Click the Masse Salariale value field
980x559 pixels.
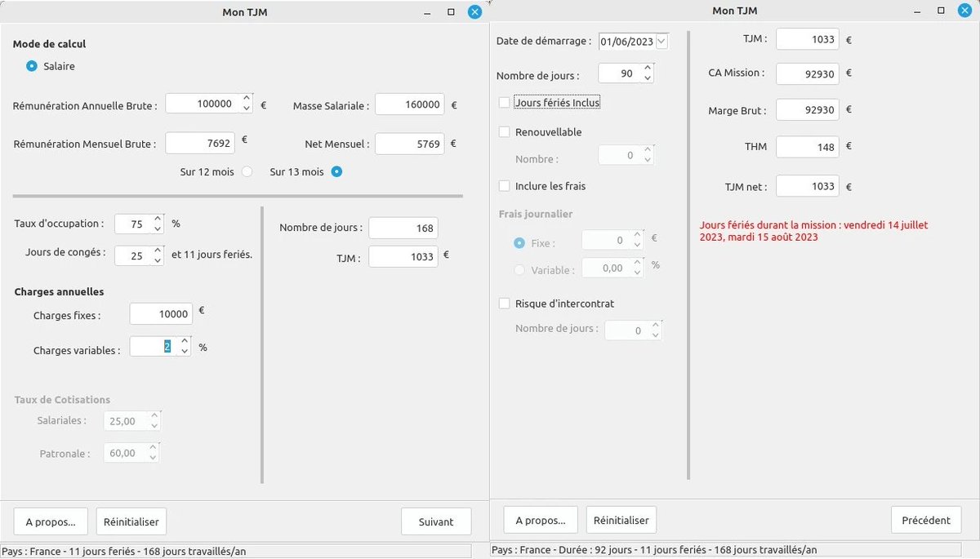(410, 104)
